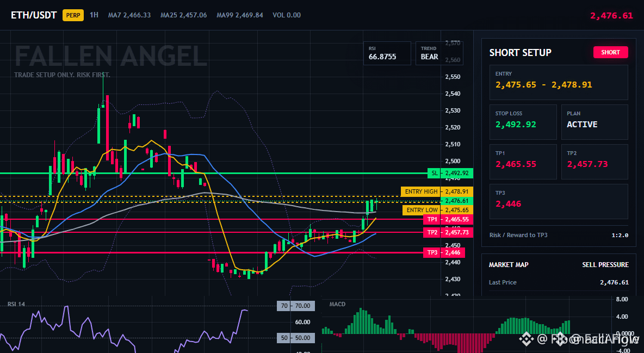This screenshot has width=644, height=353.
Task: Click the Risk / Reward 1:2.0 value
Action: point(620,235)
